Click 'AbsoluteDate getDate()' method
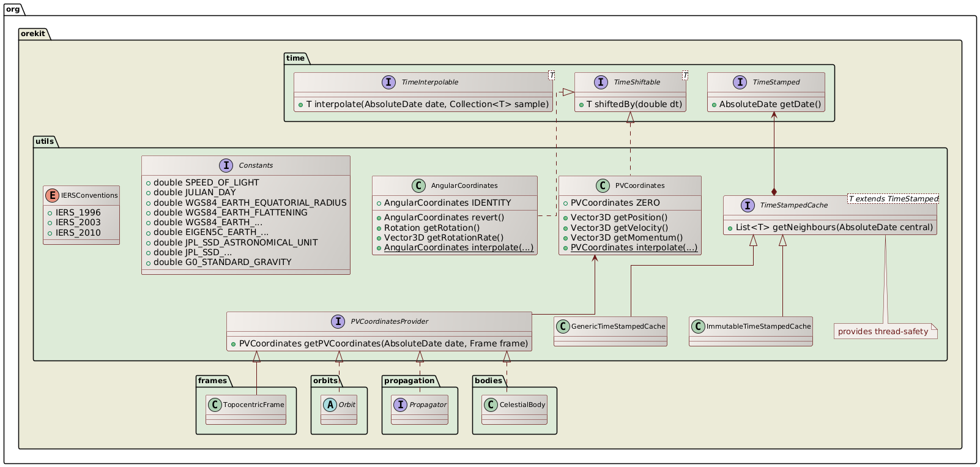 coord(770,104)
